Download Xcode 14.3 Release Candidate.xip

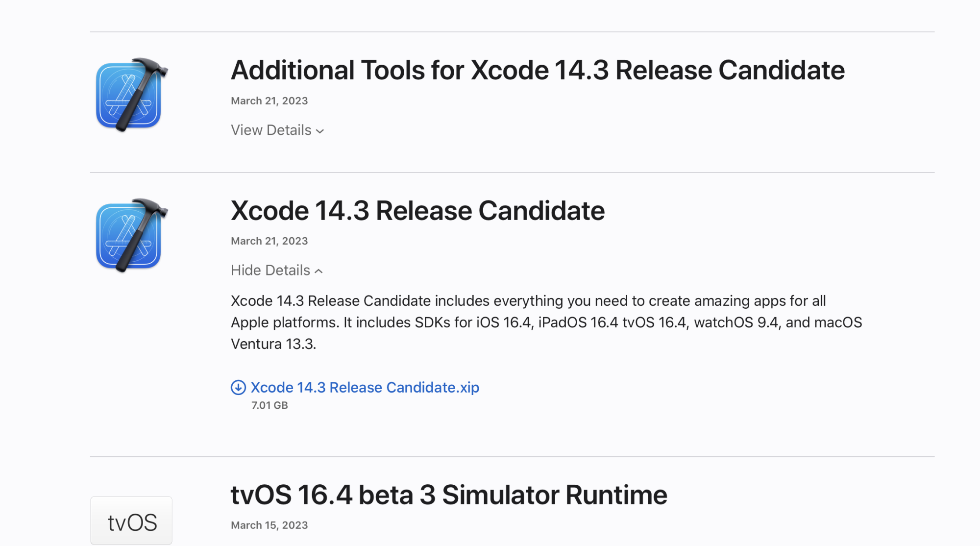[x=365, y=388]
